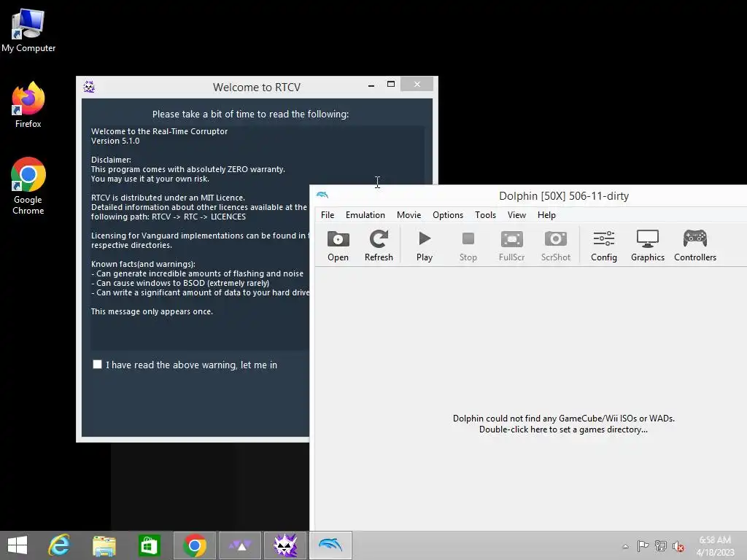Switch to the purple triangles taskbar app

pyautogui.click(x=239, y=545)
